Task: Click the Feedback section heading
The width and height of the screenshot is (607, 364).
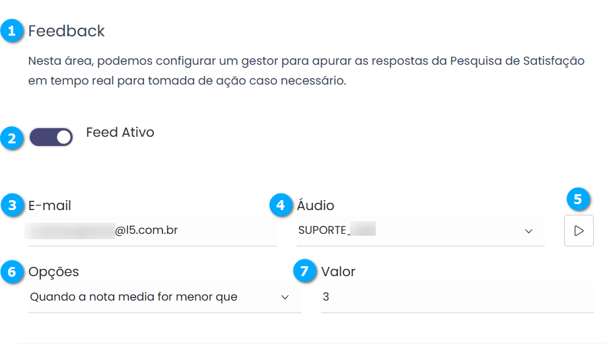Action: tap(67, 31)
